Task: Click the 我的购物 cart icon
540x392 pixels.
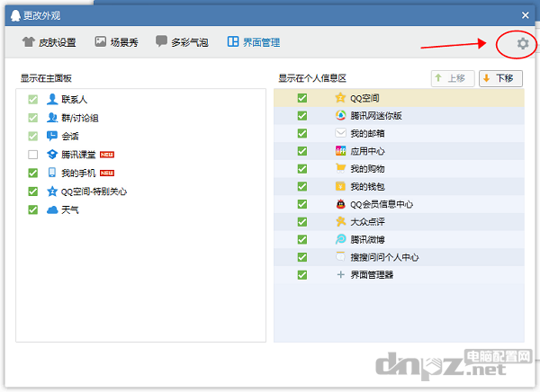Action: click(340, 168)
